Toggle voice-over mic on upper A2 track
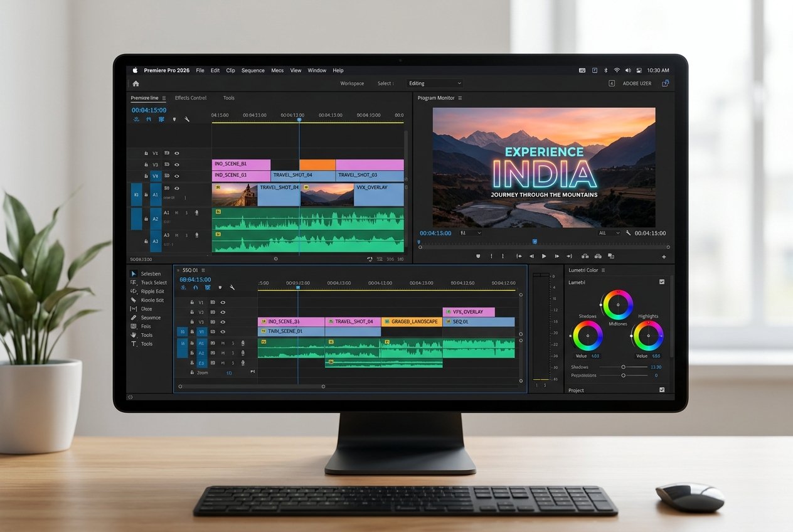 197,213
